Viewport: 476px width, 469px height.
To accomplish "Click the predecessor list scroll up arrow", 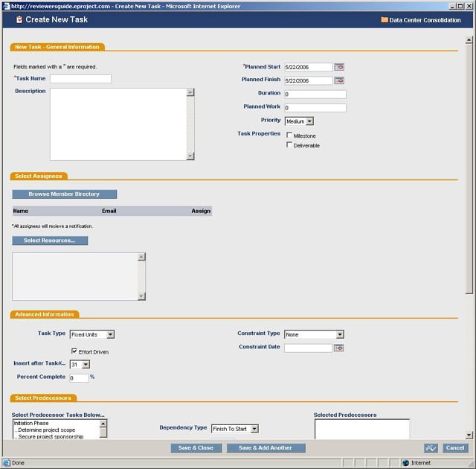I will coord(103,423).
